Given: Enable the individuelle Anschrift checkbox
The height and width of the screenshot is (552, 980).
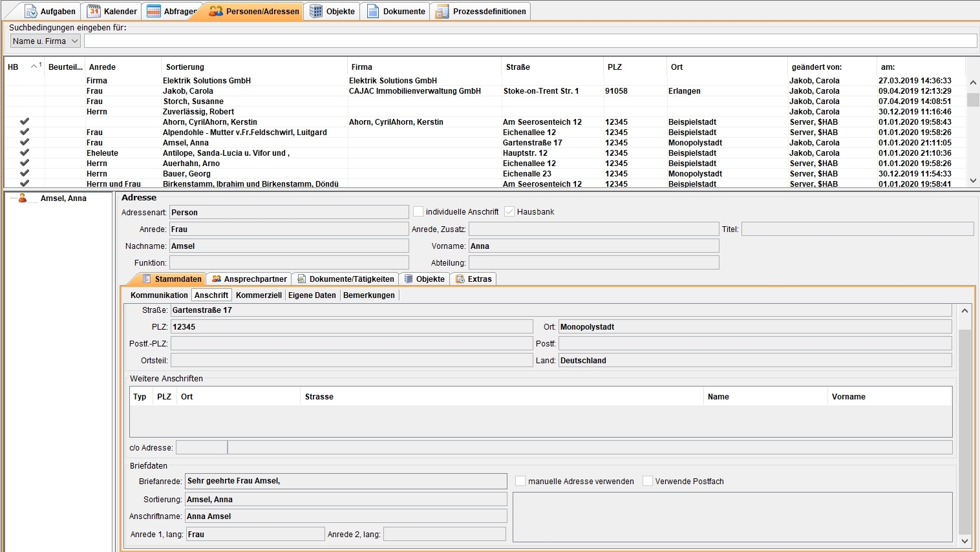Looking at the screenshot, I should [418, 212].
